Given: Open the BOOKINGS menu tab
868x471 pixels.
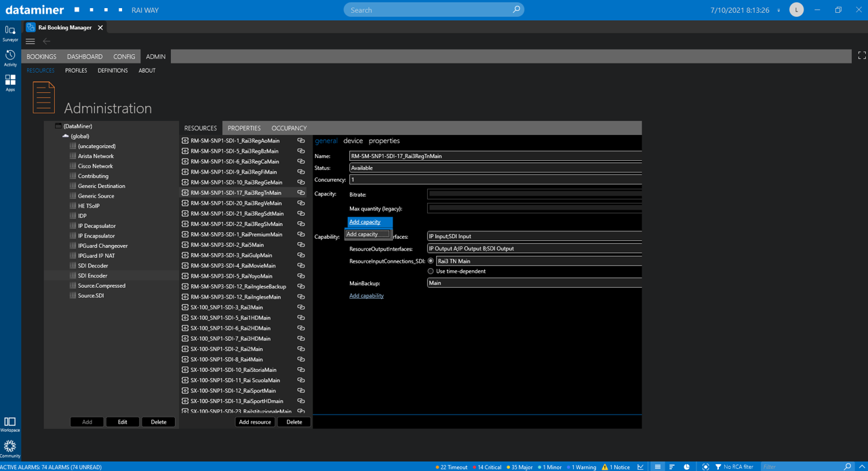Looking at the screenshot, I should (41, 56).
